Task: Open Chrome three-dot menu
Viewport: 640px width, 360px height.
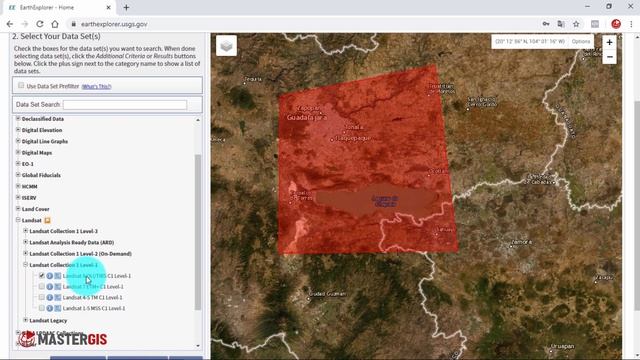Action: (631, 24)
